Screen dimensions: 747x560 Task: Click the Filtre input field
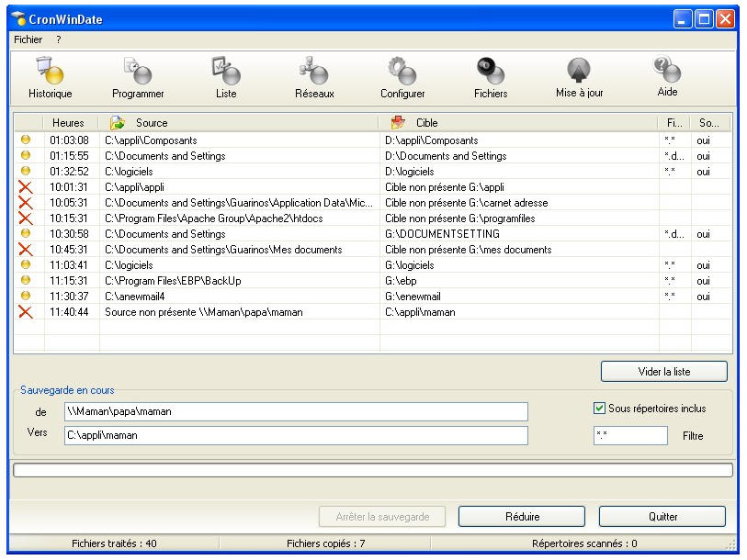click(630, 435)
